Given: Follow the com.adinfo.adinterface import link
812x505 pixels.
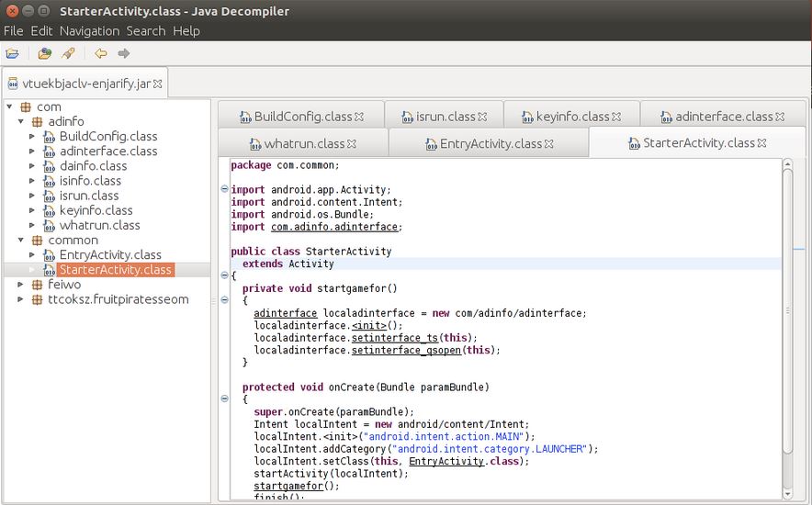Looking at the screenshot, I should (x=334, y=227).
